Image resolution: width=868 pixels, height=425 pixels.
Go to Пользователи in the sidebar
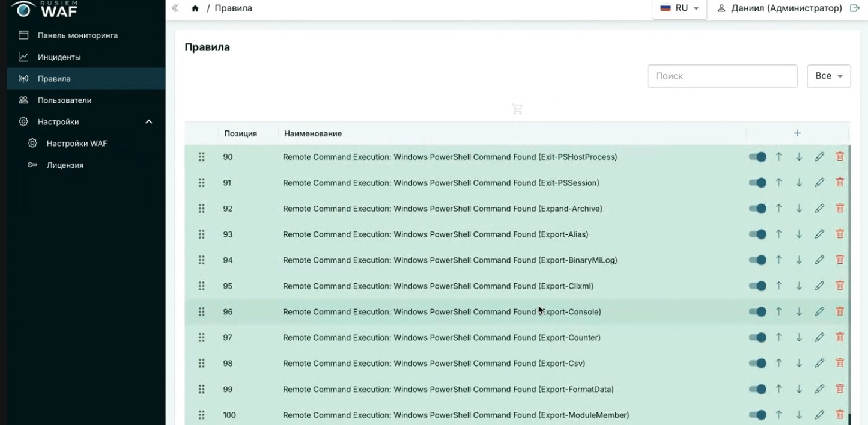point(64,100)
